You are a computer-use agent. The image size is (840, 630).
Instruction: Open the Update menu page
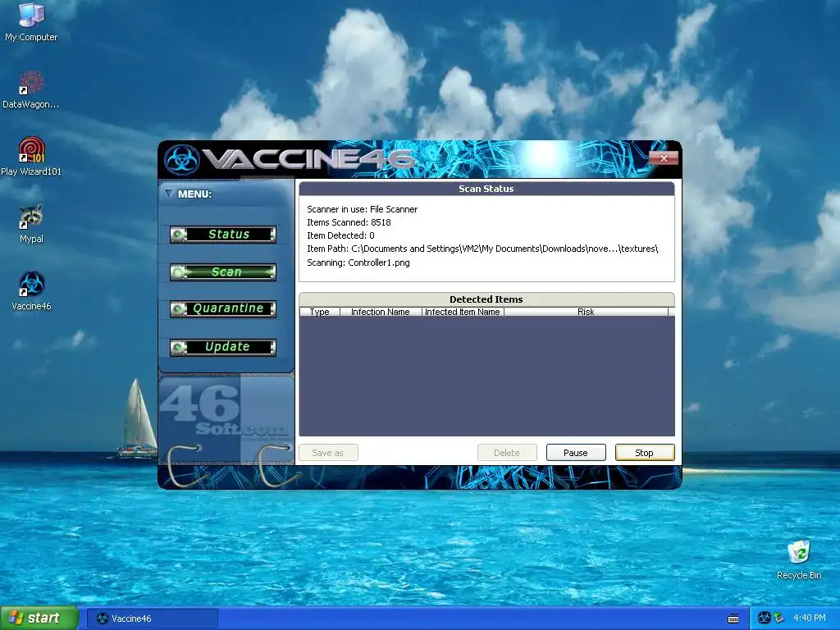[223, 347]
